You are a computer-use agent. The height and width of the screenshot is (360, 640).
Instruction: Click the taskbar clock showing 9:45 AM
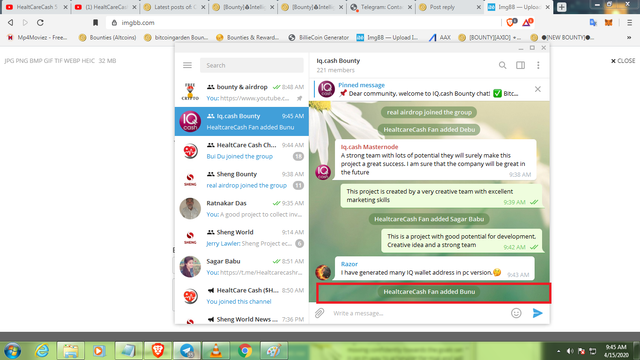(616, 351)
